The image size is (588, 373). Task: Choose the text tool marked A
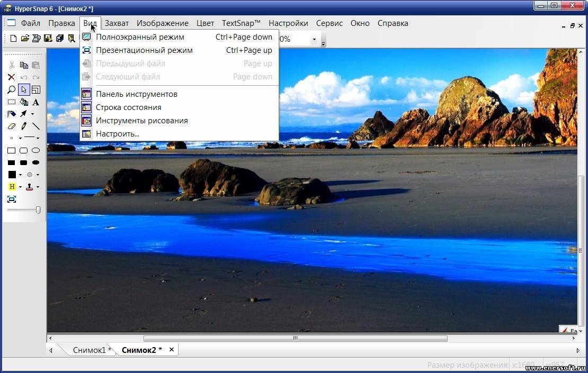click(x=35, y=102)
